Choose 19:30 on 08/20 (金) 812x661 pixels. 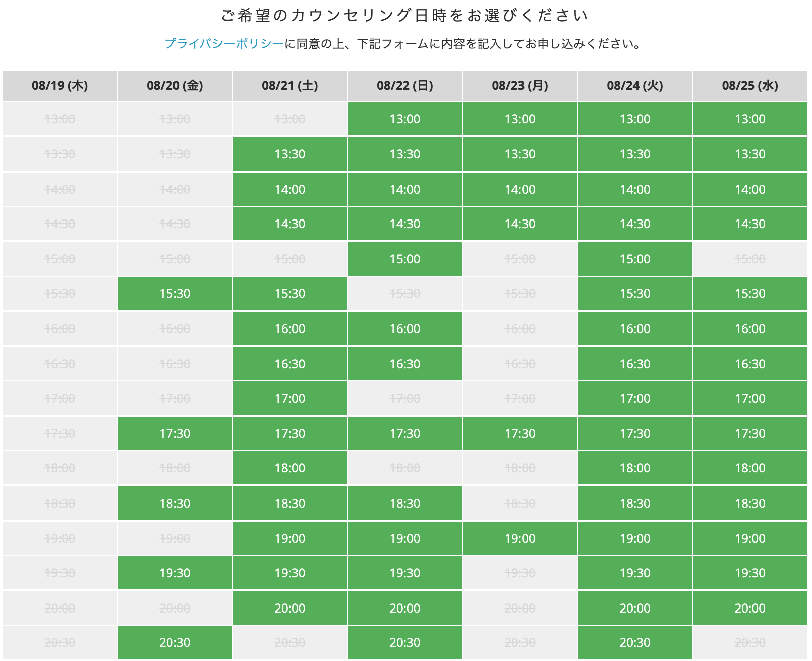point(175,573)
